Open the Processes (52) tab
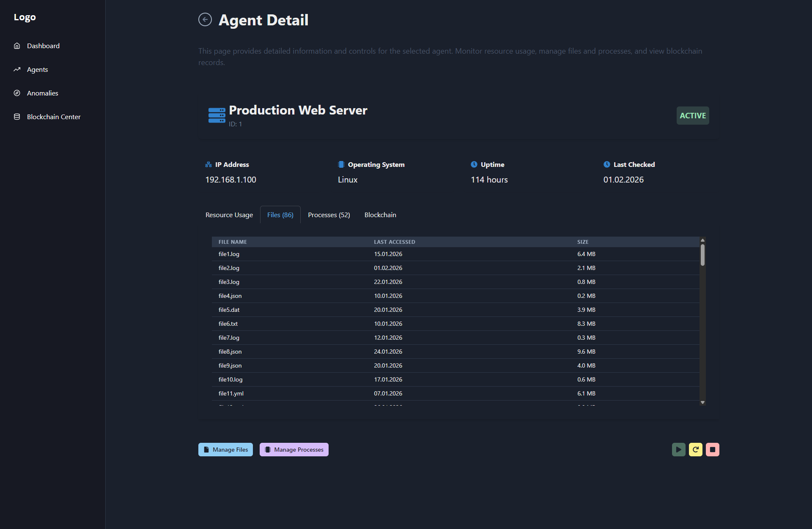 click(329, 215)
